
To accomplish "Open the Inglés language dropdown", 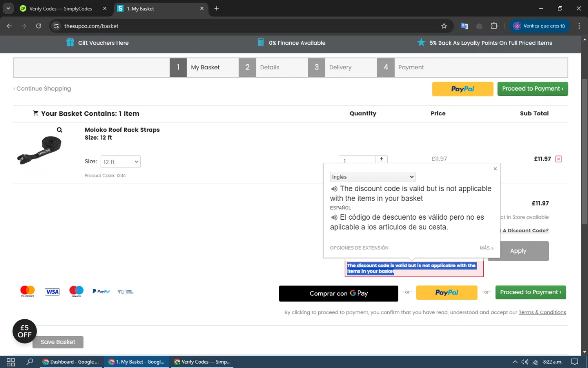I will click(373, 177).
